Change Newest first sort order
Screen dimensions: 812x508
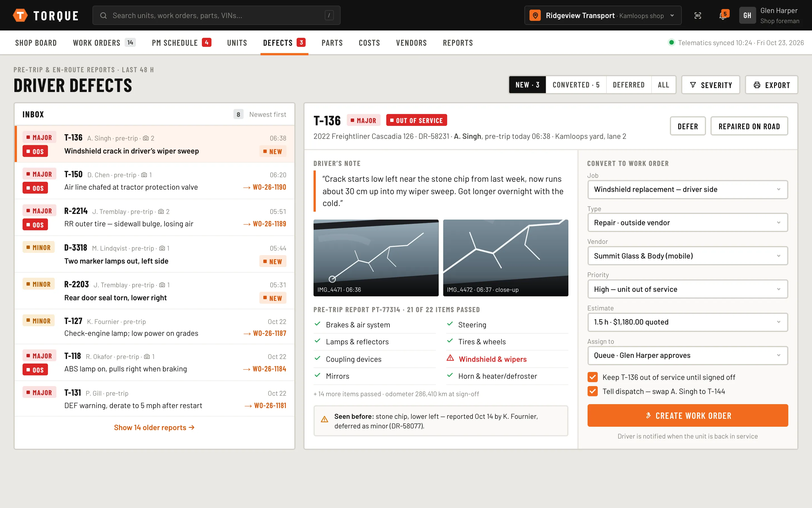coord(267,115)
